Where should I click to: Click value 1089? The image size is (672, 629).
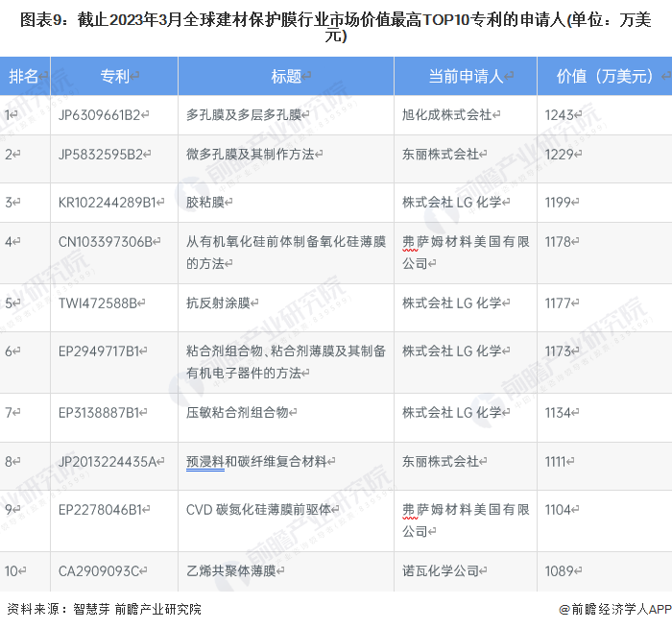point(559,570)
